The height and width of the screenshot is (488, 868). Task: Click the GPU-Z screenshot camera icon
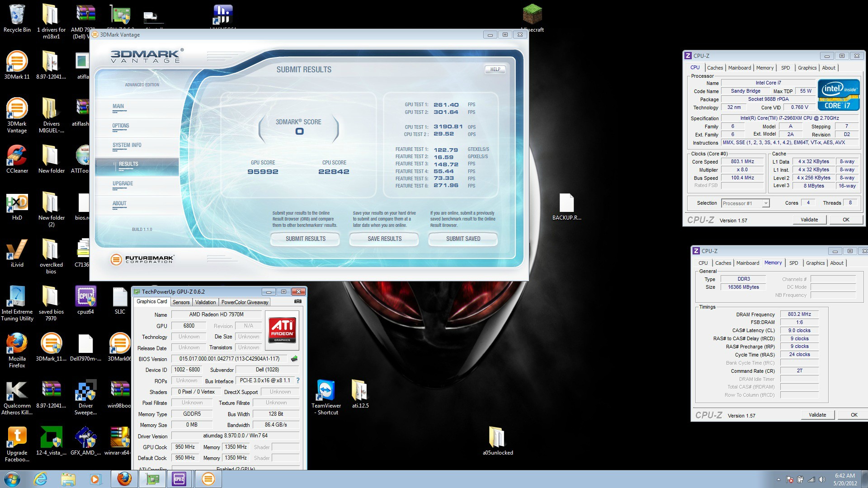pos(298,301)
